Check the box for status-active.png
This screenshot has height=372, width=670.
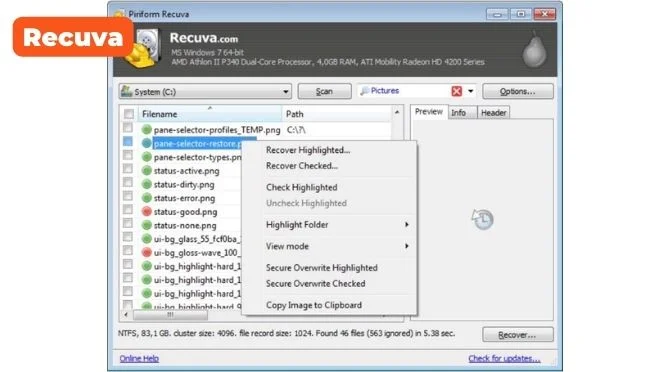[x=128, y=169]
